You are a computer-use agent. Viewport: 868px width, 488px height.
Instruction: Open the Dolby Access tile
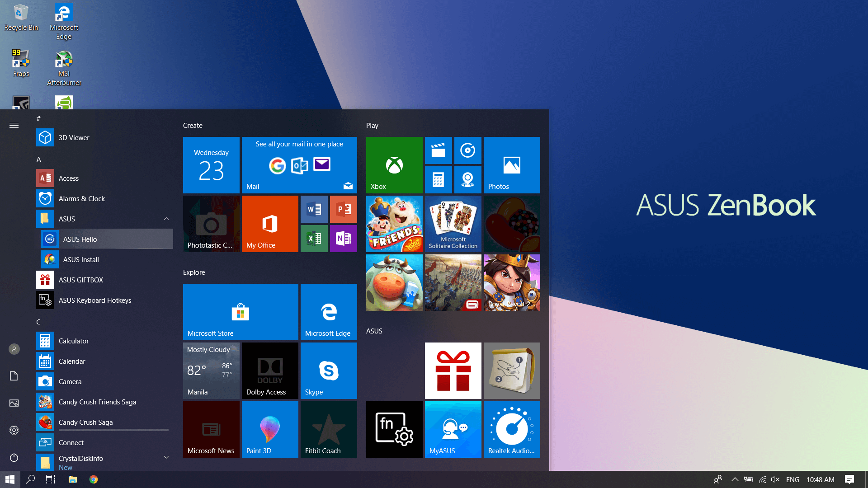coord(270,371)
